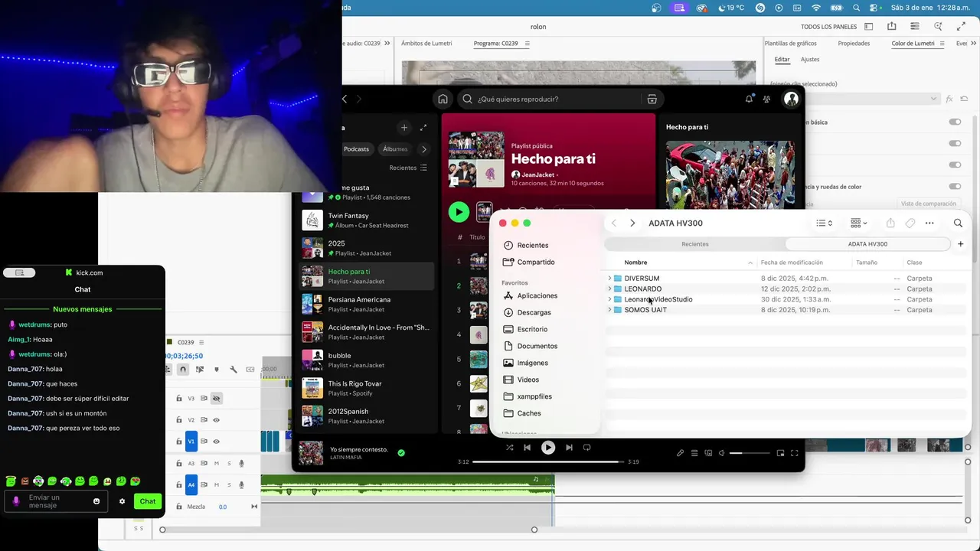Open Kick chat settings gear

click(122, 501)
